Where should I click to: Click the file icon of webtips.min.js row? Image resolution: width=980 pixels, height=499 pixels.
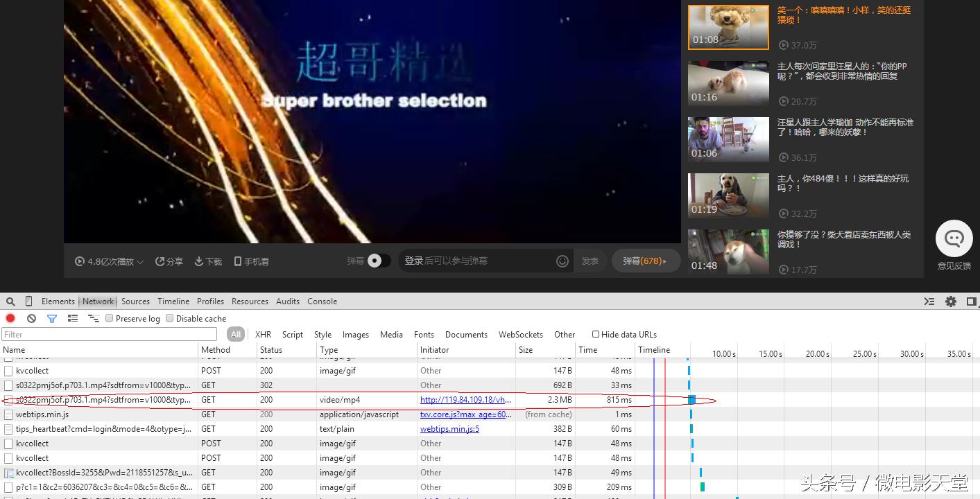point(8,414)
